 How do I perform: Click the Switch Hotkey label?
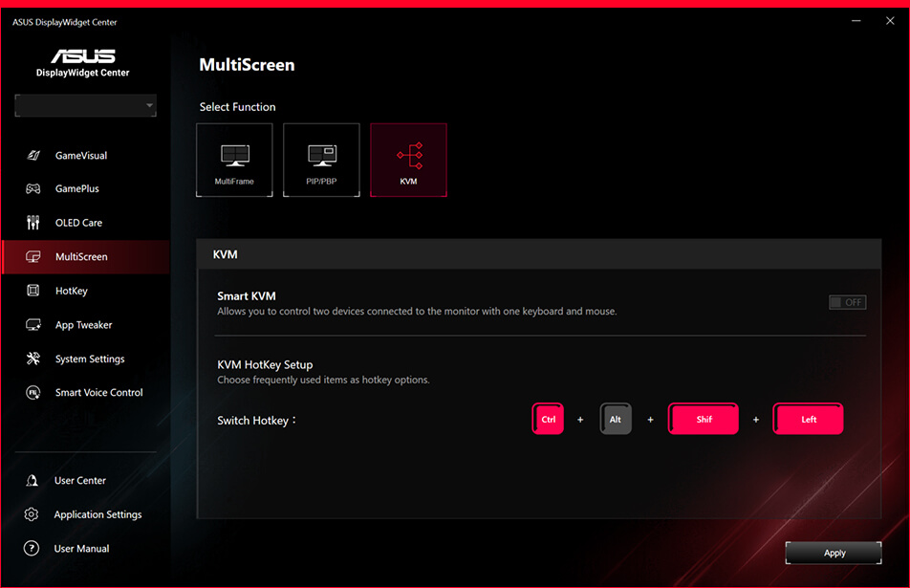(x=256, y=421)
